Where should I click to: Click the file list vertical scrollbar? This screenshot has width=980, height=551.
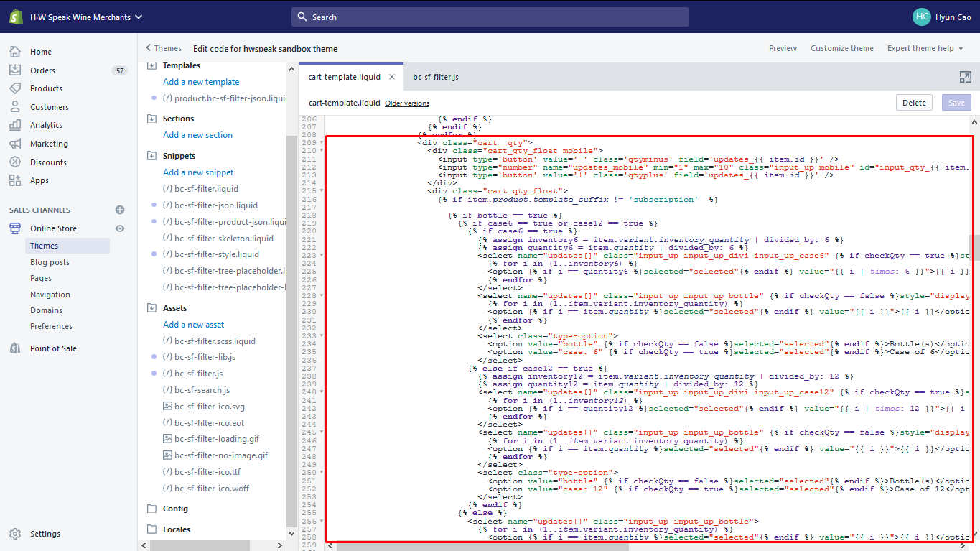pos(291,330)
